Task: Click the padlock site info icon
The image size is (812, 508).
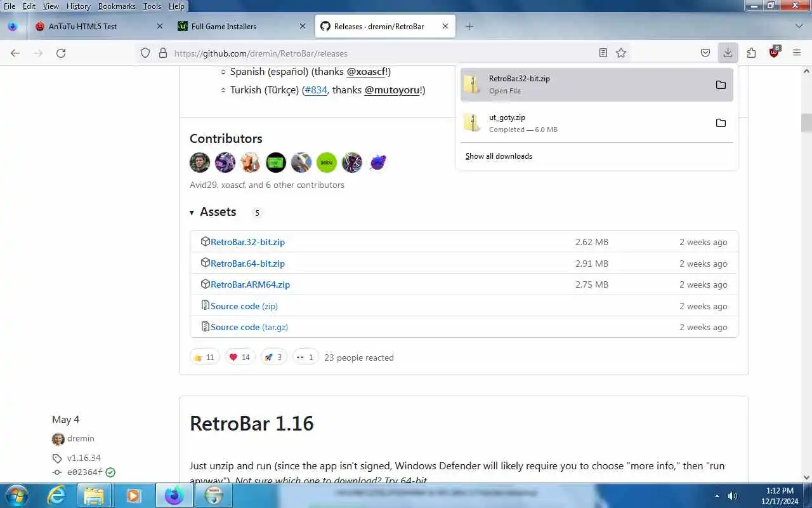Action: (x=162, y=53)
